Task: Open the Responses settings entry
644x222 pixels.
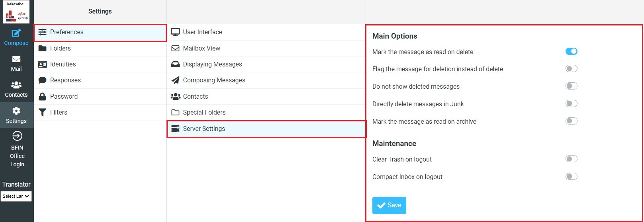Action: click(65, 80)
